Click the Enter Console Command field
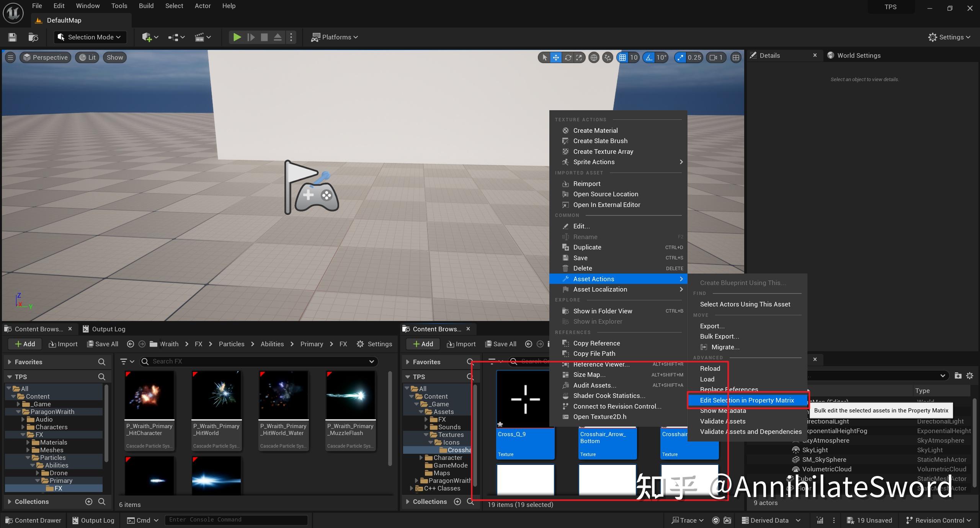 pos(236,520)
